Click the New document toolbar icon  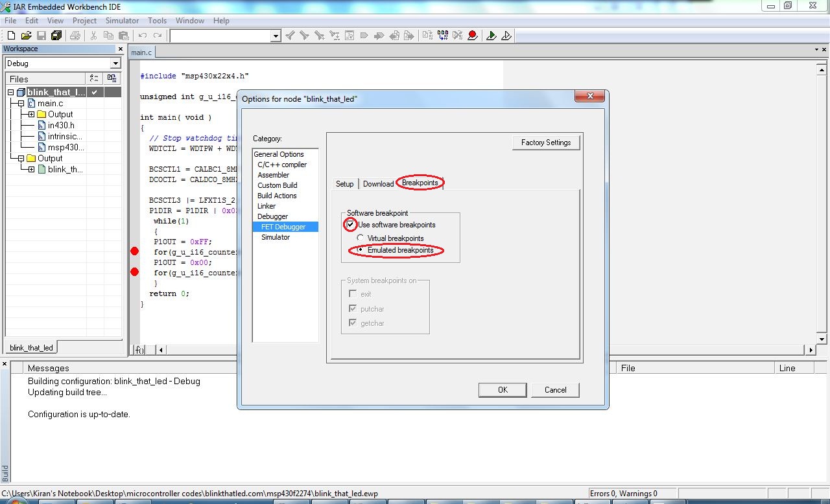[x=11, y=36]
